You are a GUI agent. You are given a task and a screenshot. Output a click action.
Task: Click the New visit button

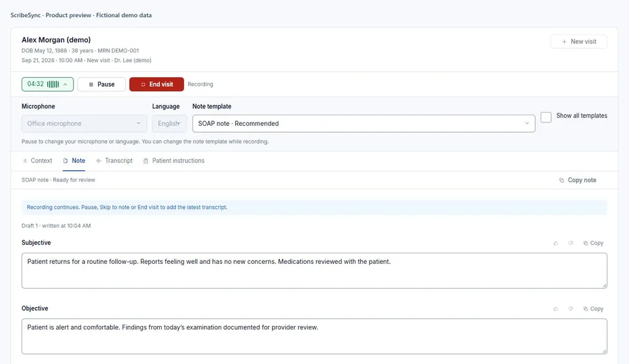(579, 42)
